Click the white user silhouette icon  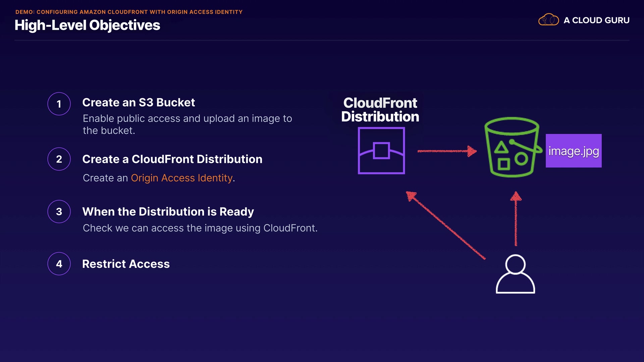[515, 274]
